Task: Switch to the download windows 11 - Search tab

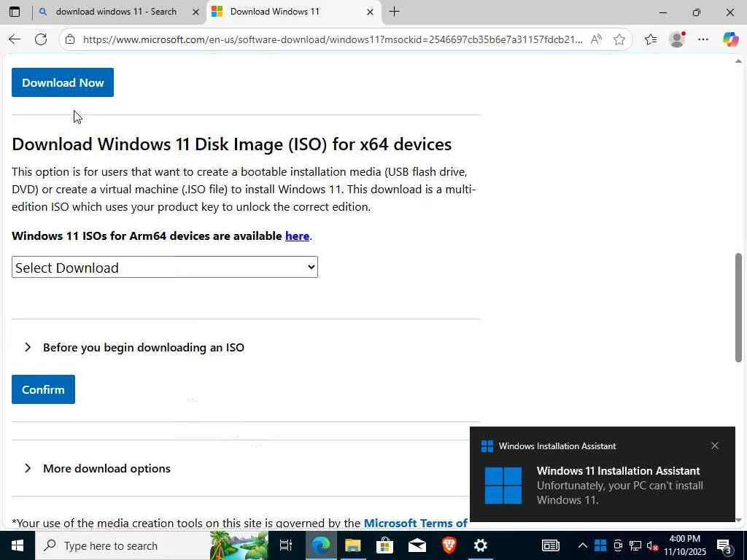Action: click(116, 12)
